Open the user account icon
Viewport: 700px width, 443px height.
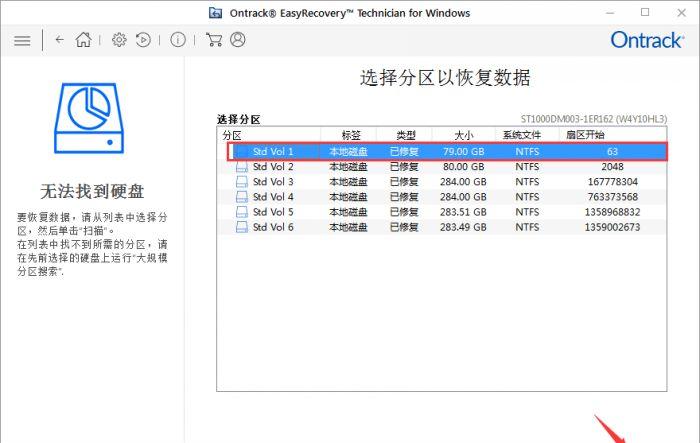pyautogui.click(x=238, y=40)
